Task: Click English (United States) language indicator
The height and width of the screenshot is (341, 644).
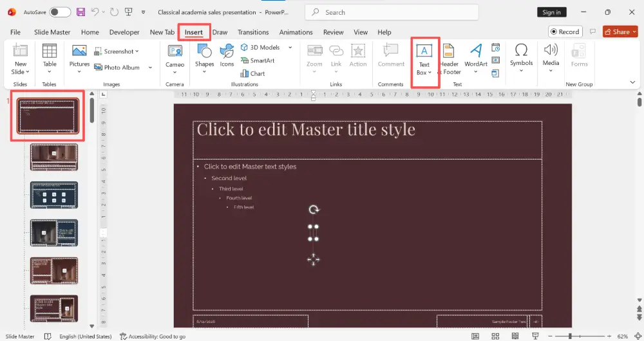Action: [86, 336]
